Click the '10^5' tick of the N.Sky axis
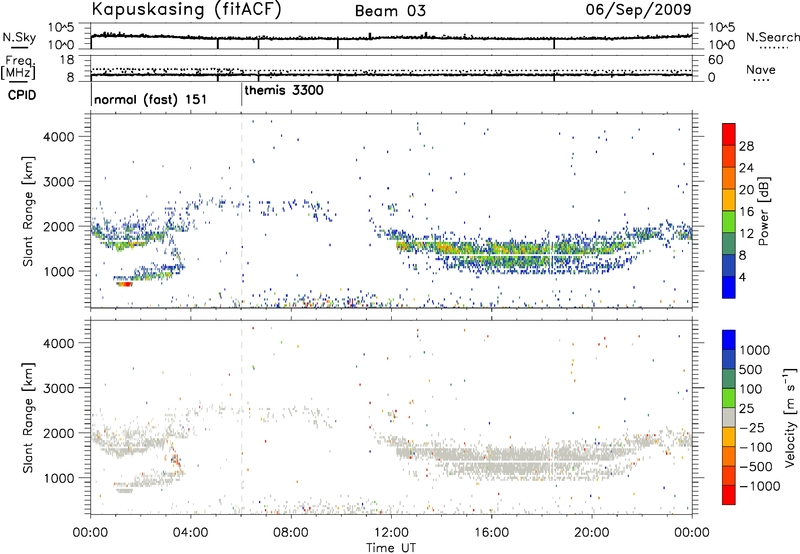 point(61,28)
